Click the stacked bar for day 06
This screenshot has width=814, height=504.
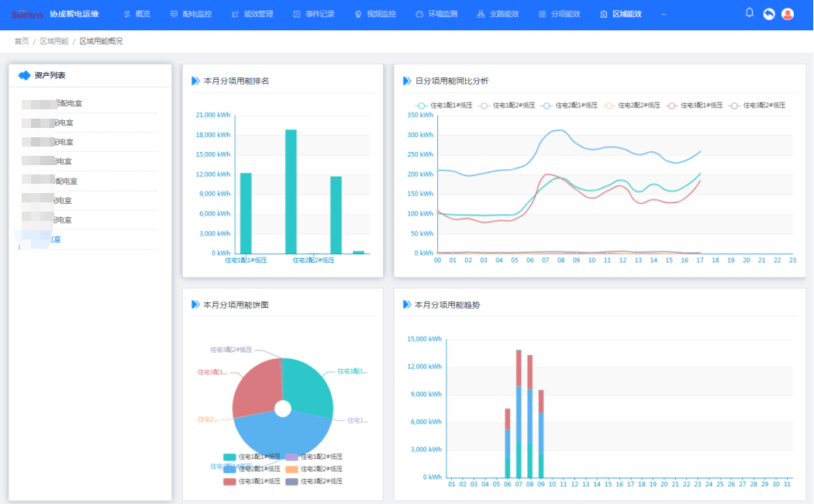(x=508, y=444)
